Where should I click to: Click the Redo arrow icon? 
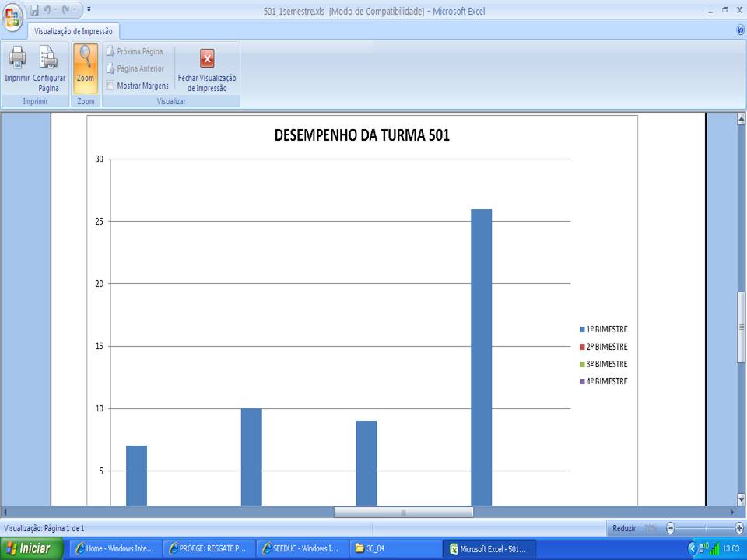click(x=67, y=9)
